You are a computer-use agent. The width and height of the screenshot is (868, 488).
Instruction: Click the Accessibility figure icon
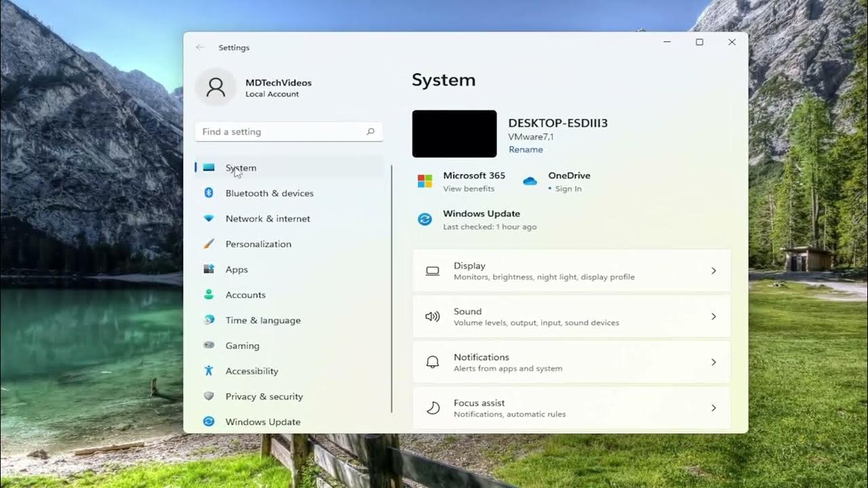point(209,371)
